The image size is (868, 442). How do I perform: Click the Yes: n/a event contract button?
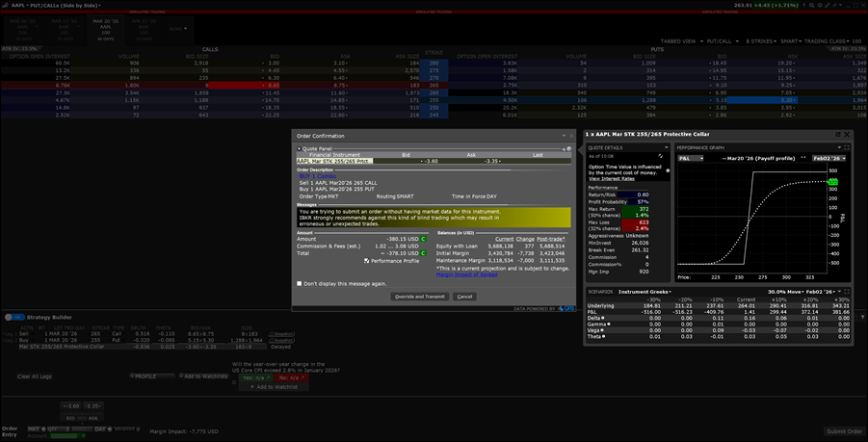pos(255,377)
